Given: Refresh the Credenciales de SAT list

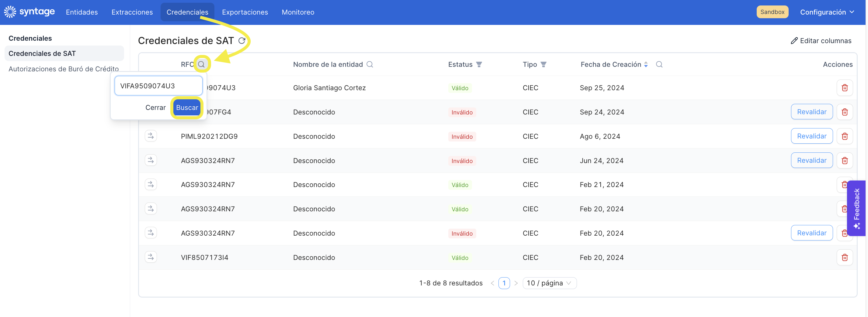Looking at the screenshot, I should click(x=241, y=41).
